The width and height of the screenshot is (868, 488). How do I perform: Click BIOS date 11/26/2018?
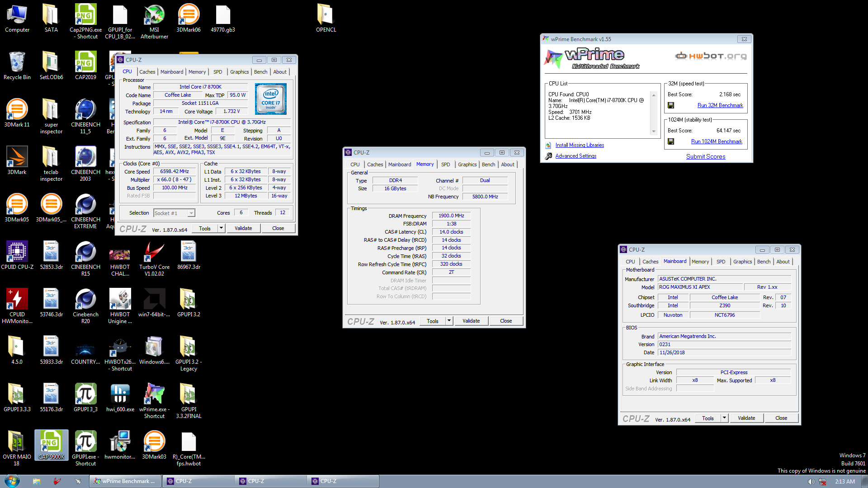pyautogui.click(x=724, y=353)
